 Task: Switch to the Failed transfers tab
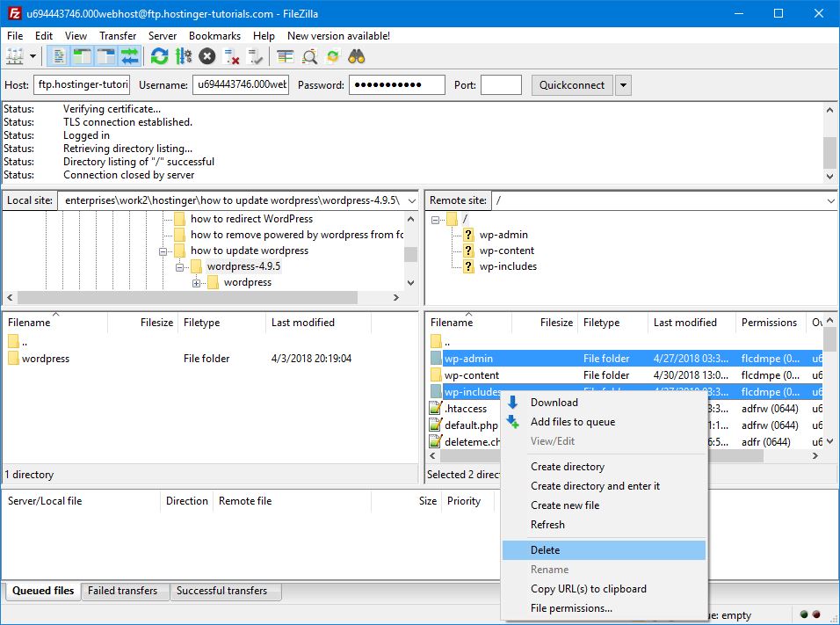[122, 591]
